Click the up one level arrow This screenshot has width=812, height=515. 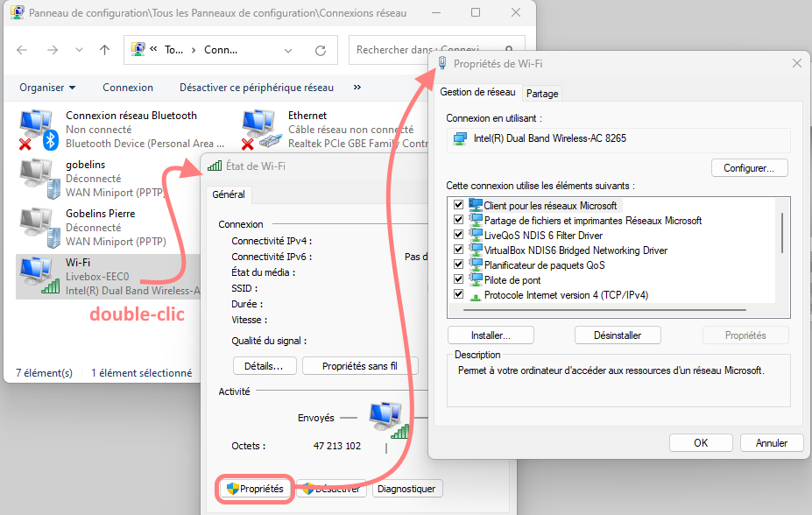103,50
